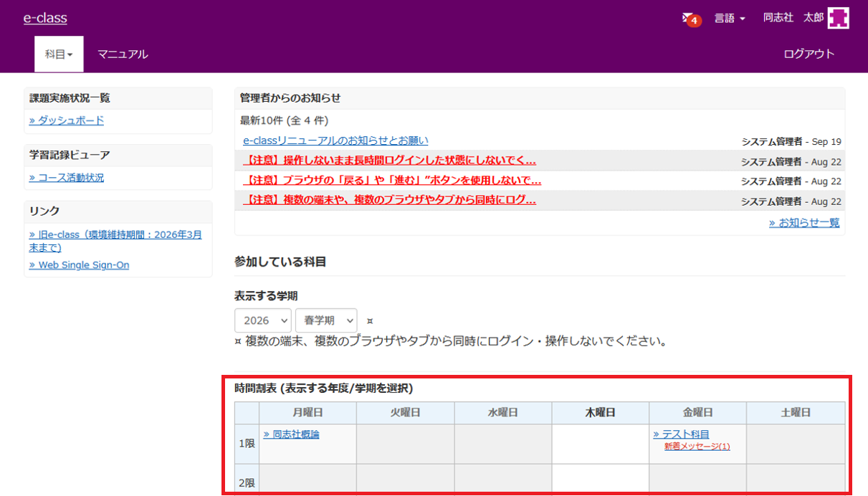868x496 pixels.
Task: Open the Web Single Sign-On link
Action: pyautogui.click(x=79, y=264)
